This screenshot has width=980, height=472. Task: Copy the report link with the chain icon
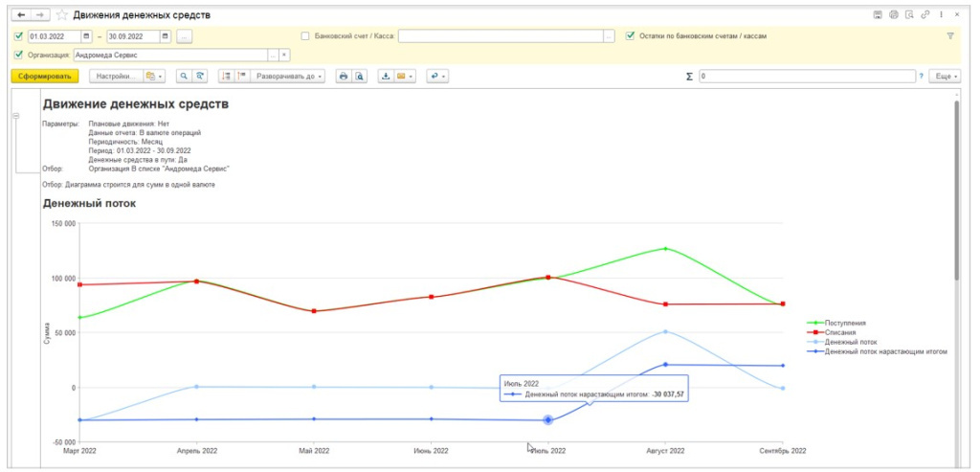tap(924, 15)
